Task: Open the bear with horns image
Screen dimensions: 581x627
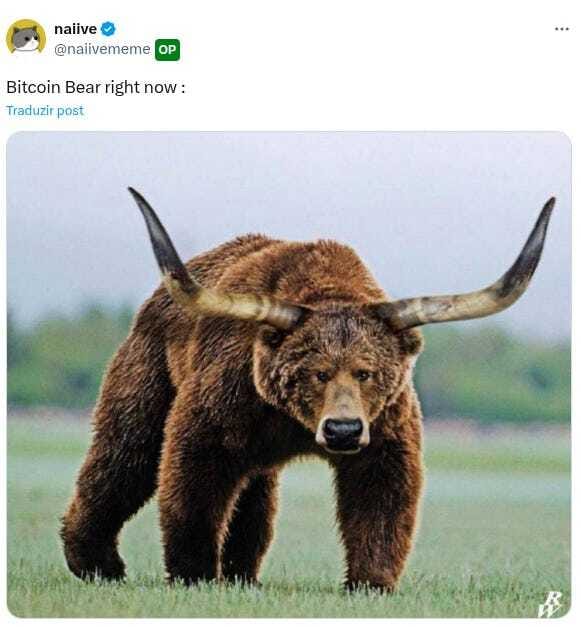Action: point(289,374)
